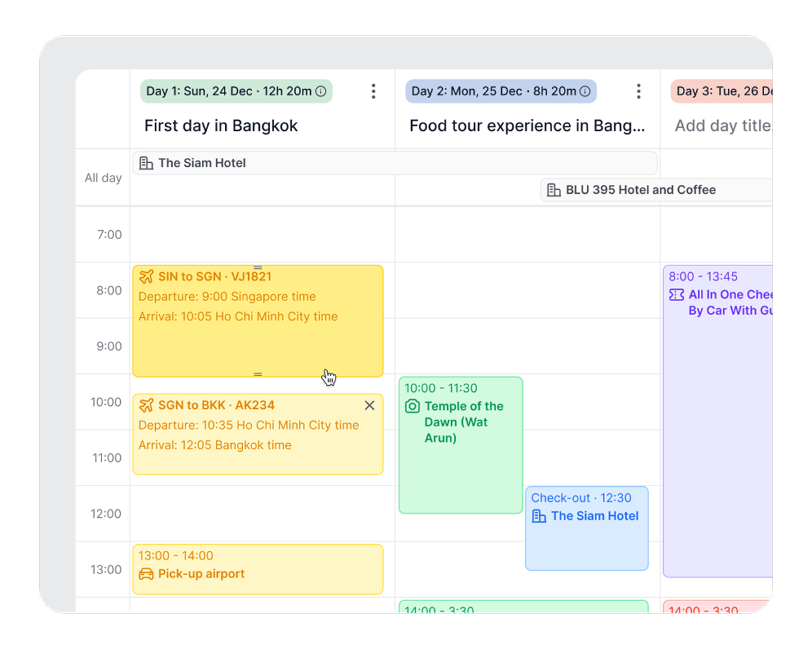Click the building icon on Check-out event
The image size is (812, 649).
point(539,516)
